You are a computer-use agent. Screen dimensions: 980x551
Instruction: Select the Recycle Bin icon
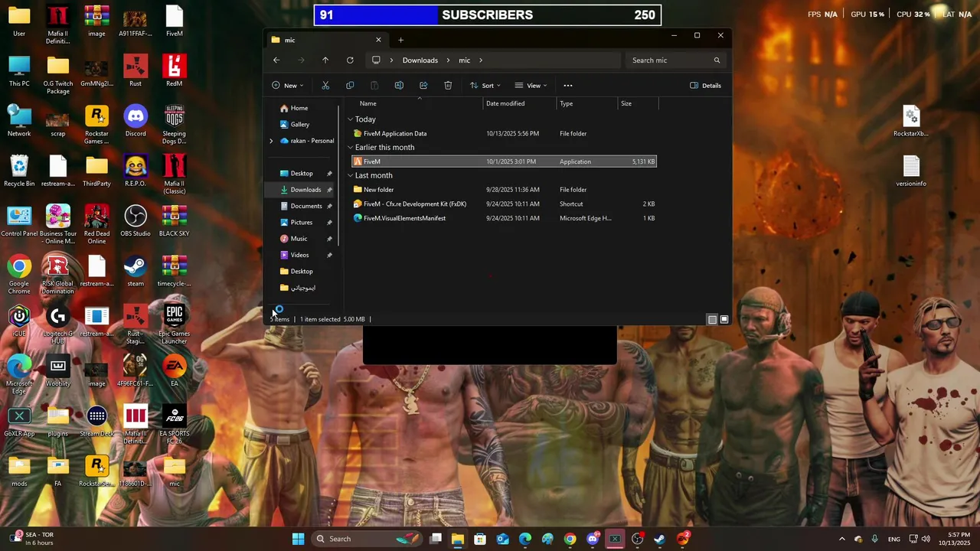pos(19,171)
